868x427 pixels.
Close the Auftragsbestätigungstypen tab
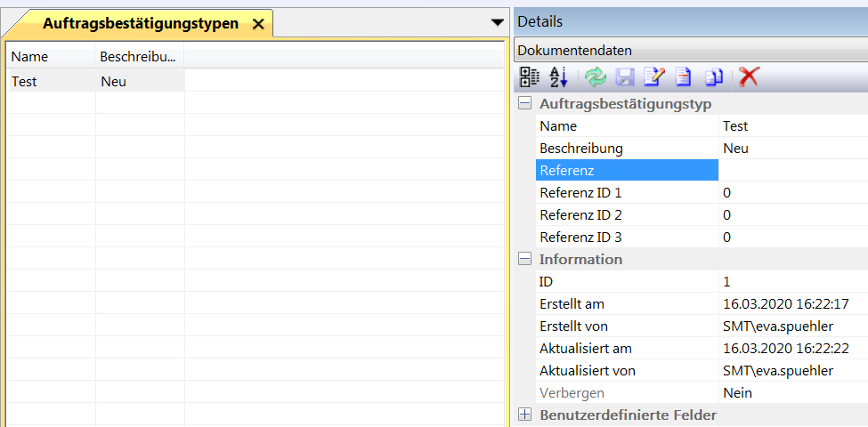coord(258,25)
